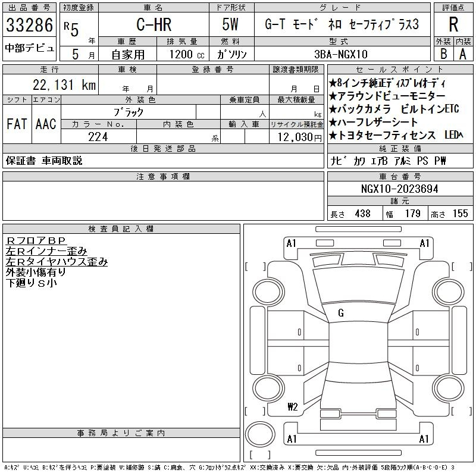Click the recycle deposit 12,030円

coord(299,137)
